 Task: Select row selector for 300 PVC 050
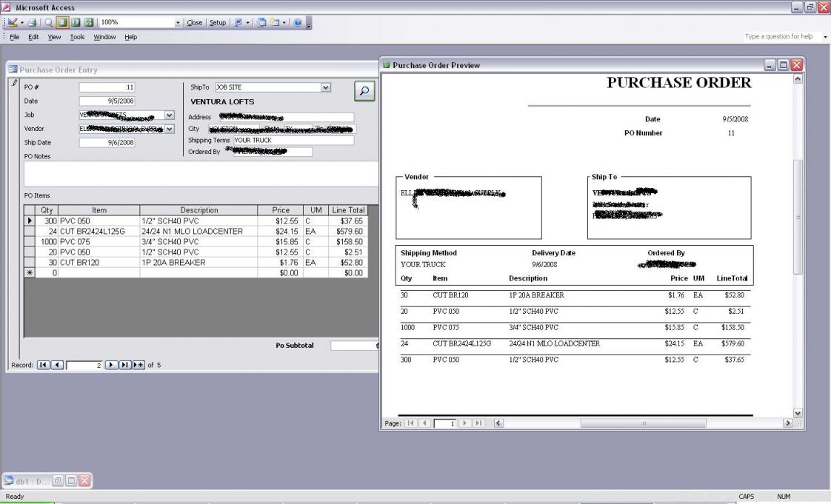point(30,221)
